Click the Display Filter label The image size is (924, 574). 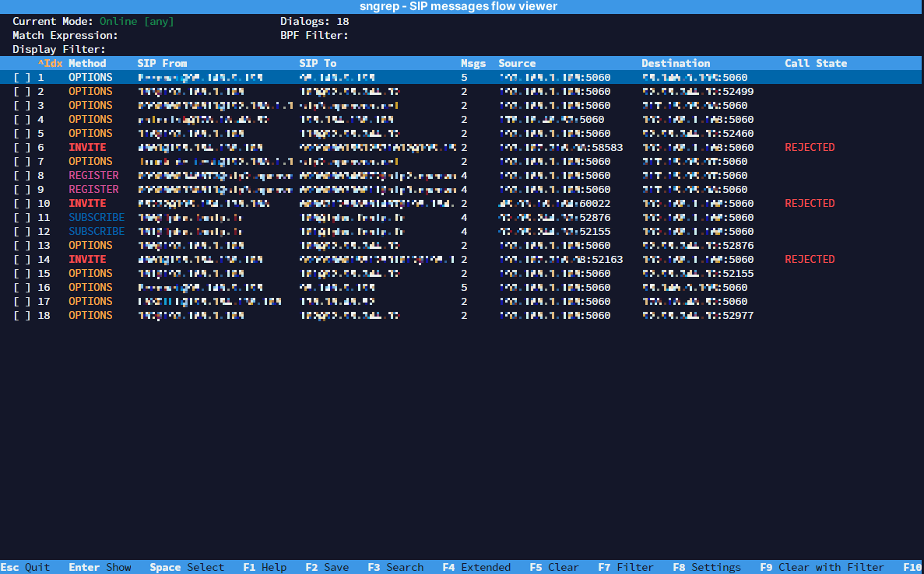(59, 50)
